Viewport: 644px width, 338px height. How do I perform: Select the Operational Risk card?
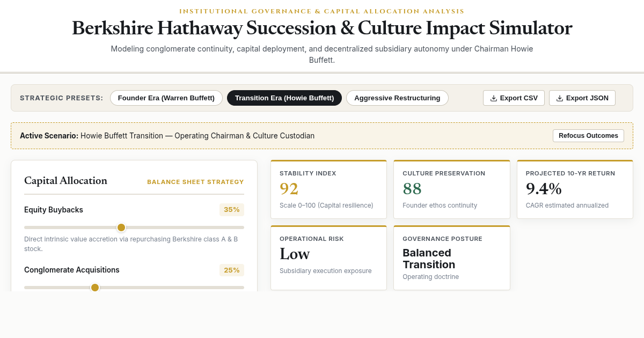(x=328, y=258)
